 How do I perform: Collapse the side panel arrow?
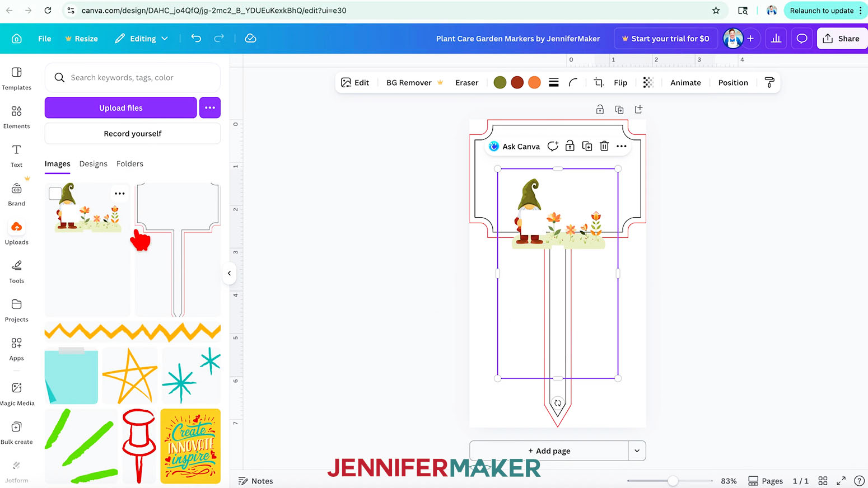click(229, 273)
